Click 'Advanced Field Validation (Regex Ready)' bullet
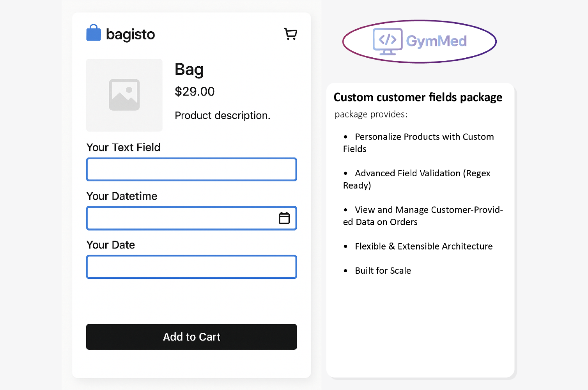 click(x=417, y=179)
